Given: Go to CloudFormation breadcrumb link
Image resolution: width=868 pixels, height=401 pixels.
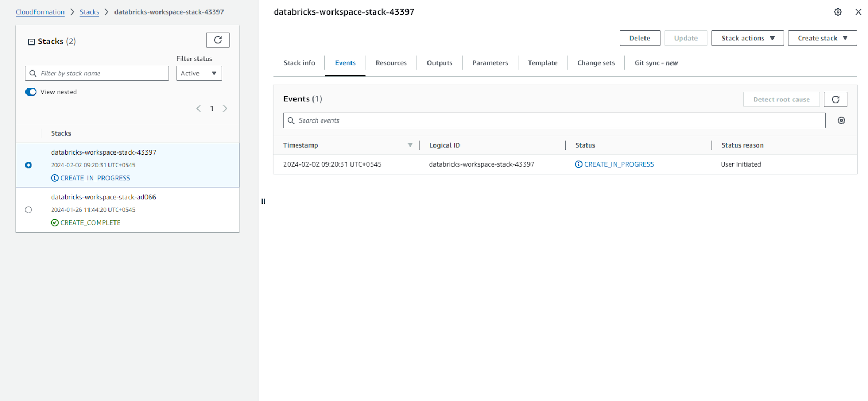Looking at the screenshot, I should point(40,12).
